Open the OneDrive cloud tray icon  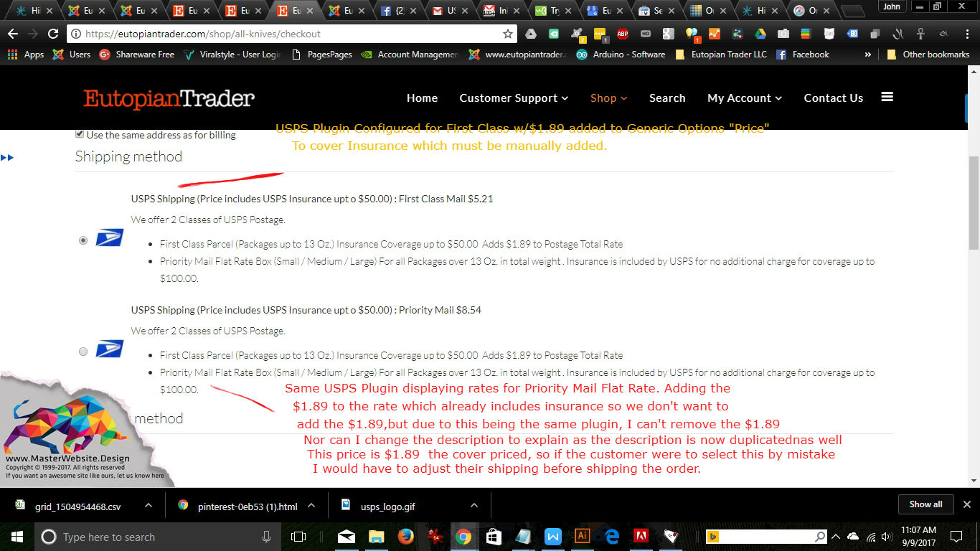point(853,537)
